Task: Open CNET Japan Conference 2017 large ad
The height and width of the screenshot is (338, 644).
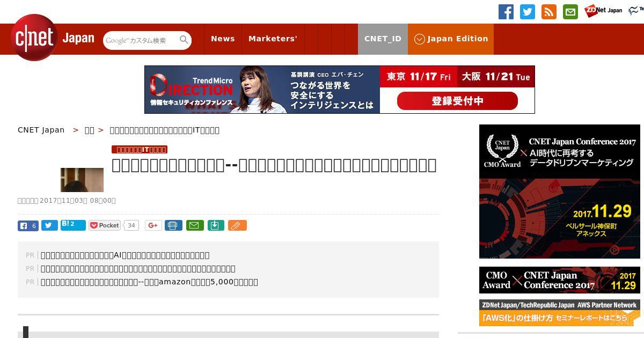Action: [560, 192]
